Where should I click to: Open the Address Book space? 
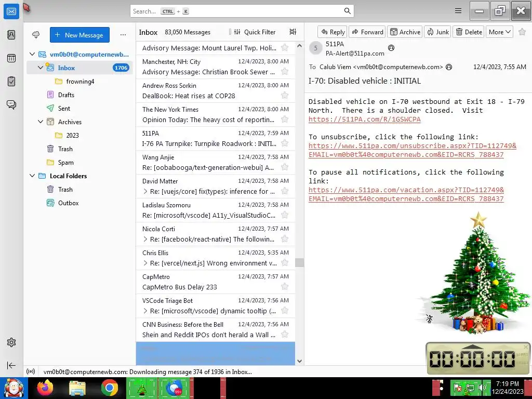click(x=11, y=35)
